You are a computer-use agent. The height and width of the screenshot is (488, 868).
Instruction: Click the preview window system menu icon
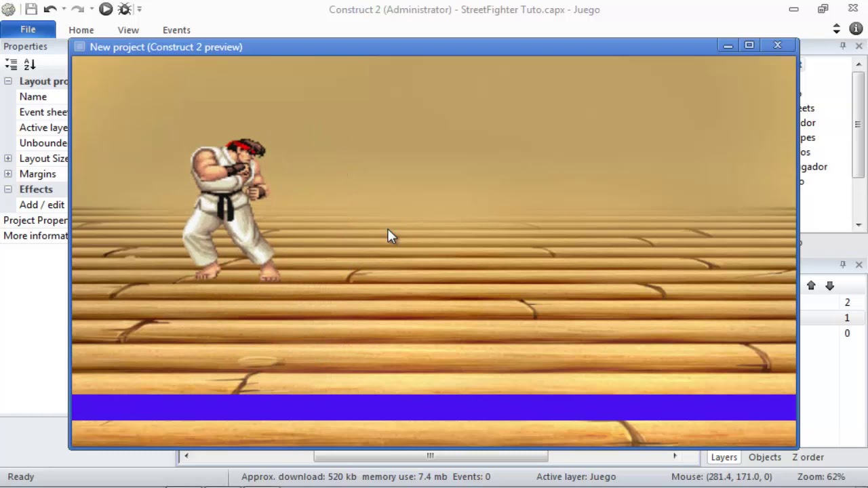(79, 47)
